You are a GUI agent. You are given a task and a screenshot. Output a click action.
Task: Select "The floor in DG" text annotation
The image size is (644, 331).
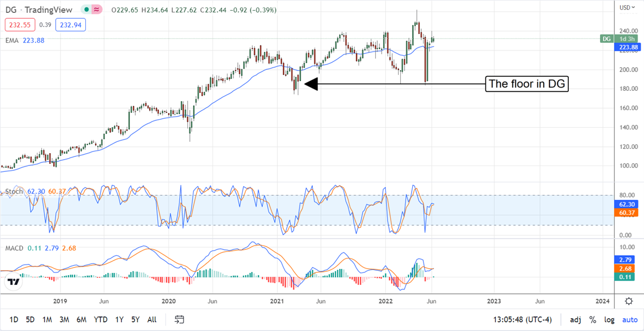pos(526,84)
